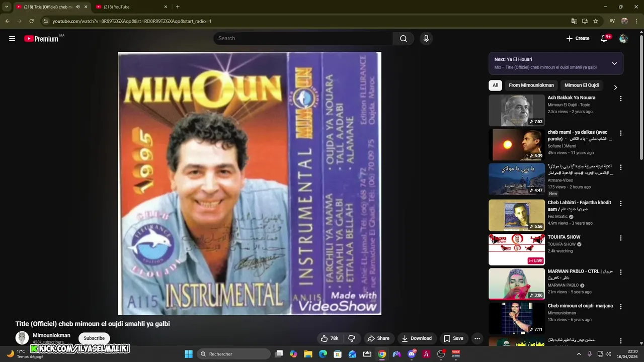Viewport: 644px width, 362px height.
Task: Open Chrome tab search dropdown arrow
Action: point(7,7)
